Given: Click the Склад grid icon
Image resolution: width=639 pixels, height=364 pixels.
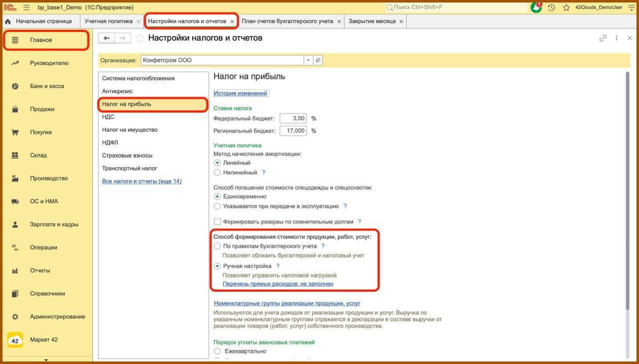Looking at the screenshot, I should (15, 155).
